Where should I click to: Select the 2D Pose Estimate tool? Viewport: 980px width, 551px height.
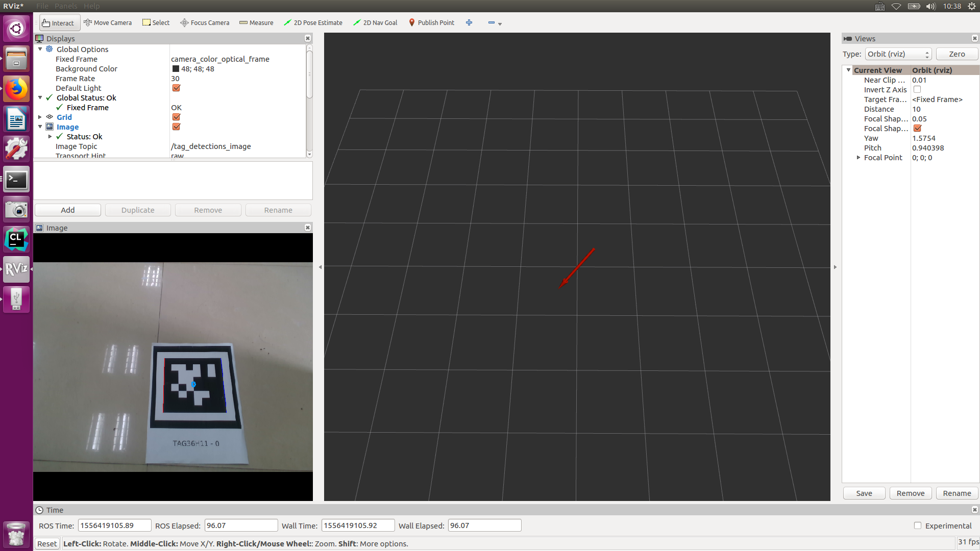click(313, 22)
